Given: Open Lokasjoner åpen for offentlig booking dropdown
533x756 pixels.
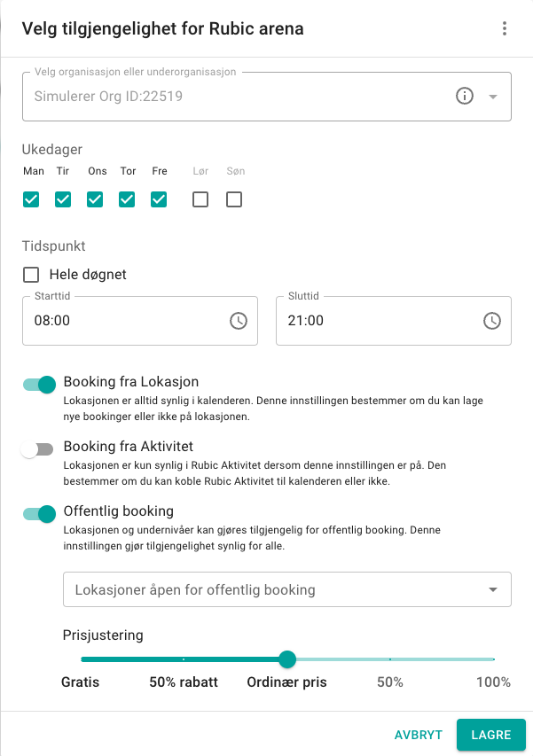Looking at the screenshot, I should 287,589.
